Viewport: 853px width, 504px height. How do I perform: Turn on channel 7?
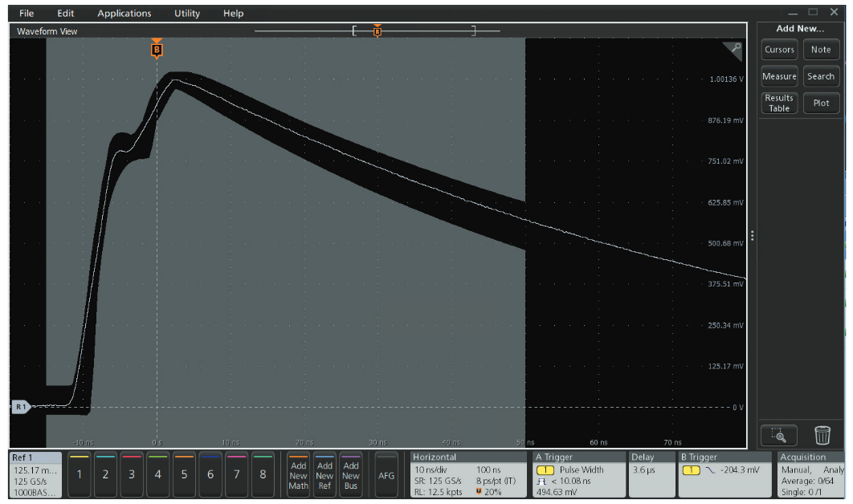pos(236,474)
